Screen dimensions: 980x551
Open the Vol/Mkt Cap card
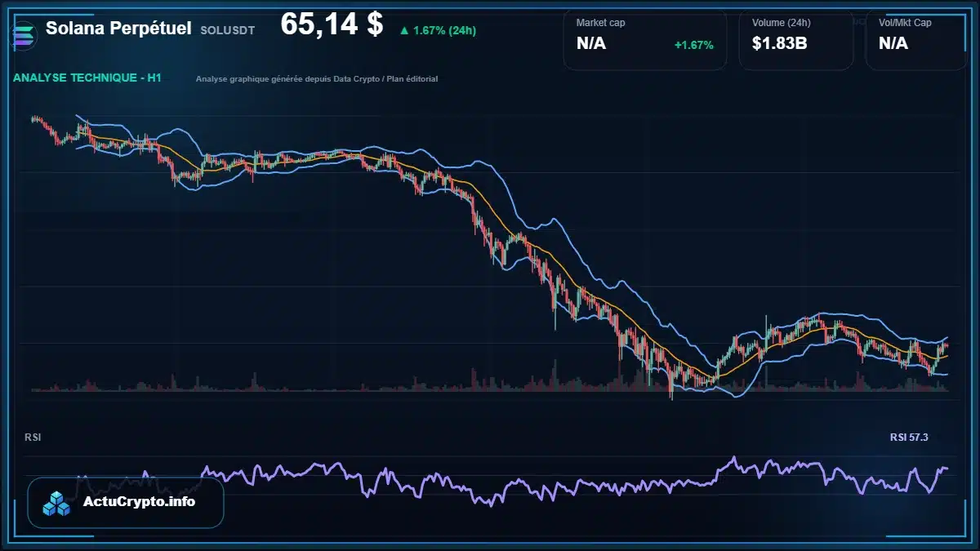(916, 39)
